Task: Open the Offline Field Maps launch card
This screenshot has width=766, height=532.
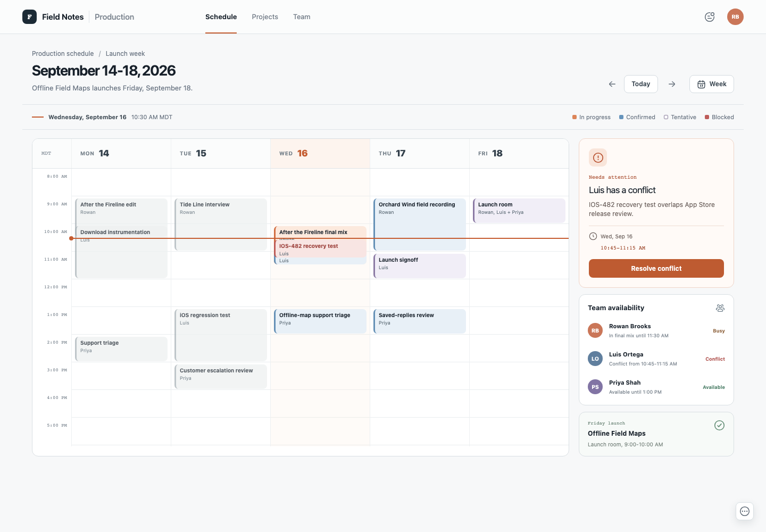Action: point(656,434)
